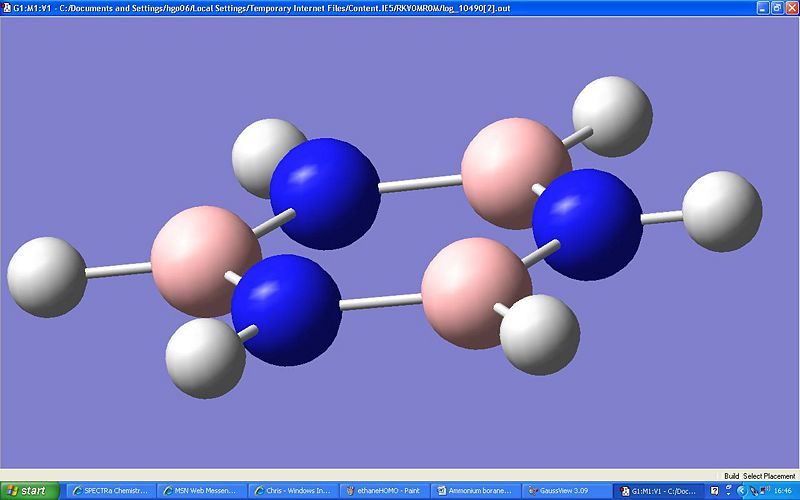Click the bond between rightmost nitrogen and hydrogen
This screenshot has width=800, height=500.
662,218
